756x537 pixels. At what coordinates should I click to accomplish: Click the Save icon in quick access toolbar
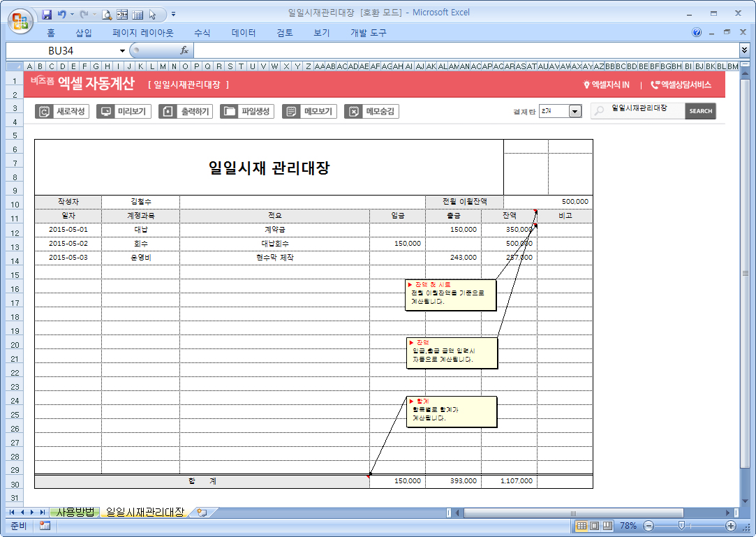pyautogui.click(x=47, y=15)
